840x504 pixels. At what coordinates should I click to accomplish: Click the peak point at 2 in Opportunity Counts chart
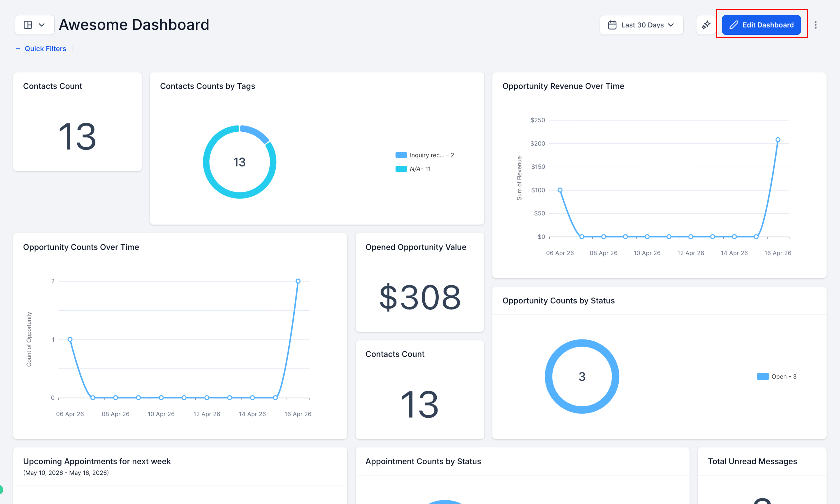point(298,281)
